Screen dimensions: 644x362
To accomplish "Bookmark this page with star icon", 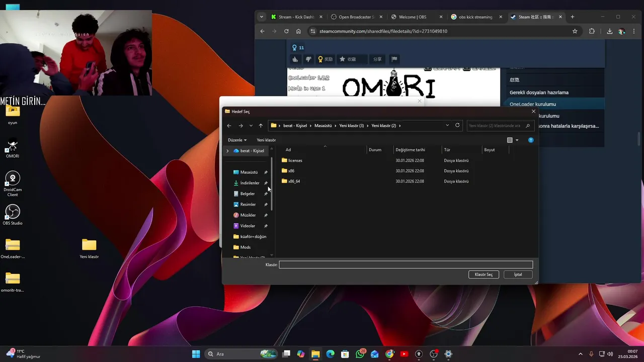I will tap(575, 31).
